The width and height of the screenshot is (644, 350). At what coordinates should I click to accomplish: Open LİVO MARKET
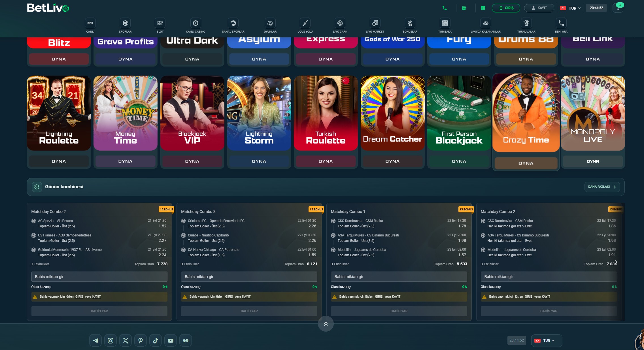[375, 26]
